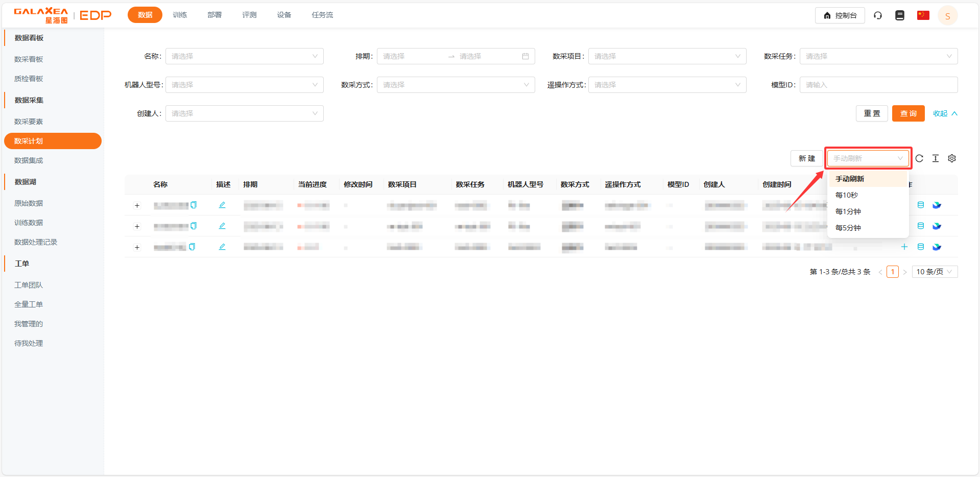
Task: Click the 排期 end date field
Action: 488,56
